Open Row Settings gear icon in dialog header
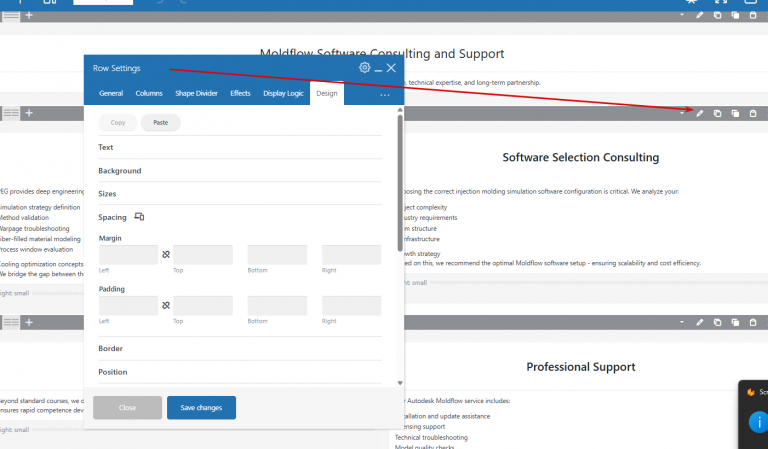768x449 pixels. 364,68
